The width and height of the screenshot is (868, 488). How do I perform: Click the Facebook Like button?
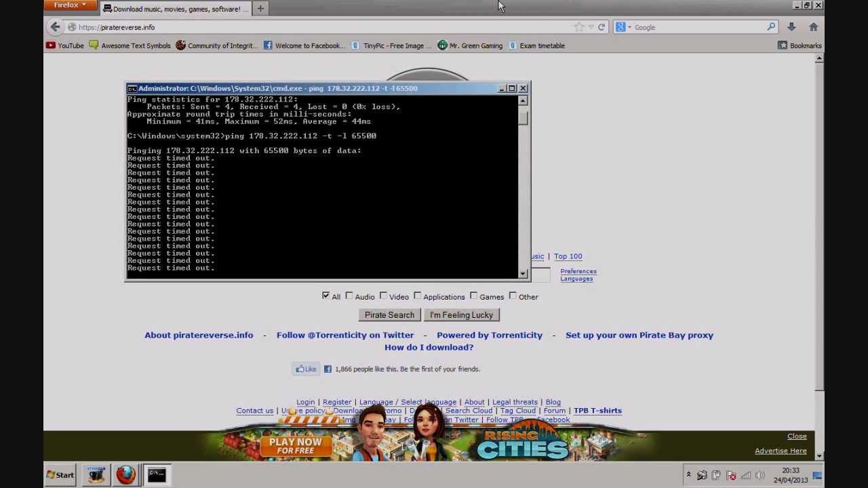click(306, 369)
